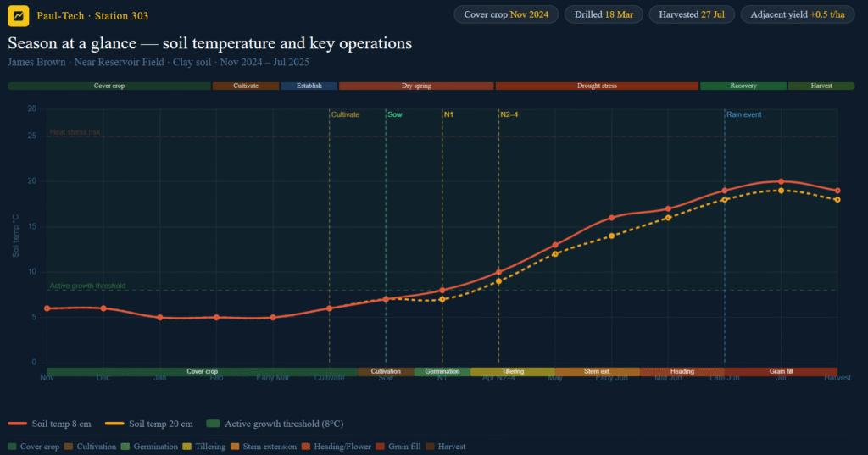868x455 pixels.
Task: Click the Jul peak point on 8 cm line
Action: tap(781, 181)
